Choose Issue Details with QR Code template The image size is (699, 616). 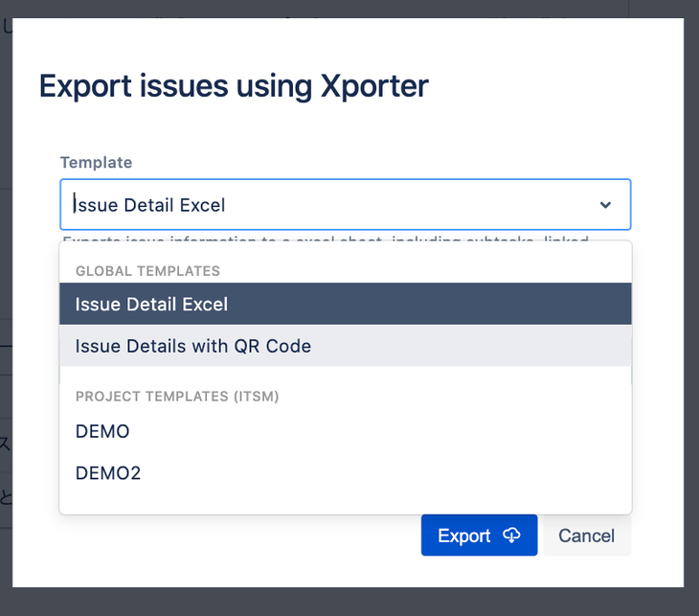tap(345, 346)
